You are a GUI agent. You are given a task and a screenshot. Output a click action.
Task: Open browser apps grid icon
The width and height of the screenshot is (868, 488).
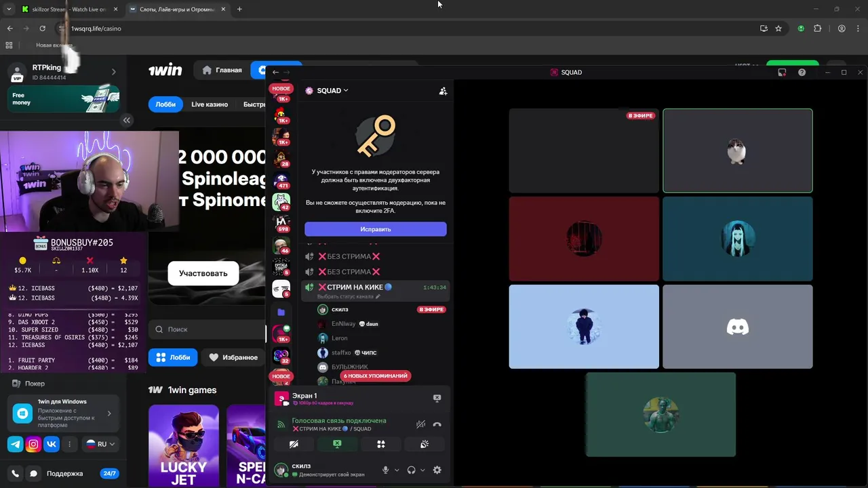coord(9,45)
